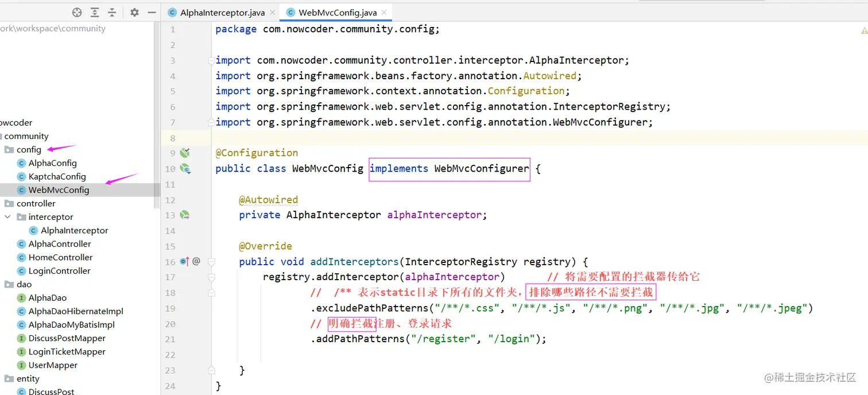The height and width of the screenshot is (395, 868).
Task: Click the WebMvcConfigurer interface name on line 10
Action: pos(481,169)
